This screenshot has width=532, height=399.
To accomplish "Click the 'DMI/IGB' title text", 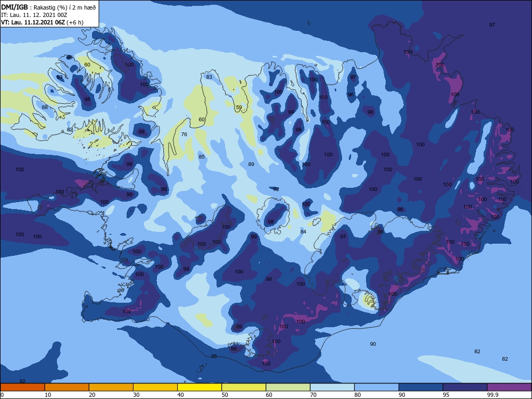I will click(14, 7).
